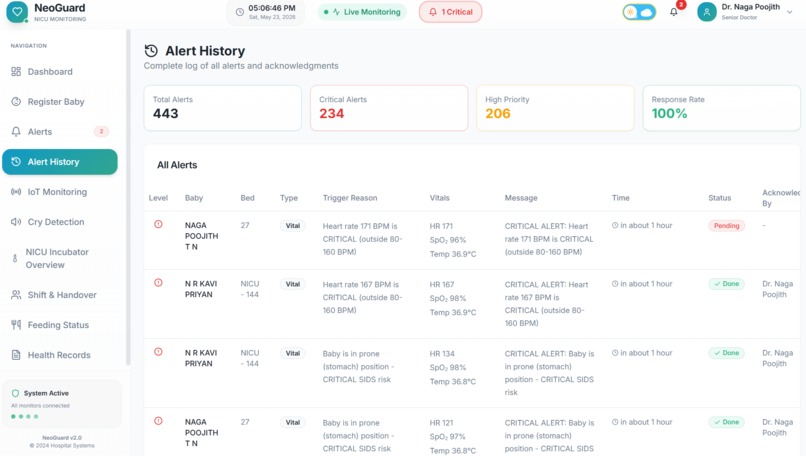
Task: Click Vital type tag in HR 171 row
Action: point(292,226)
